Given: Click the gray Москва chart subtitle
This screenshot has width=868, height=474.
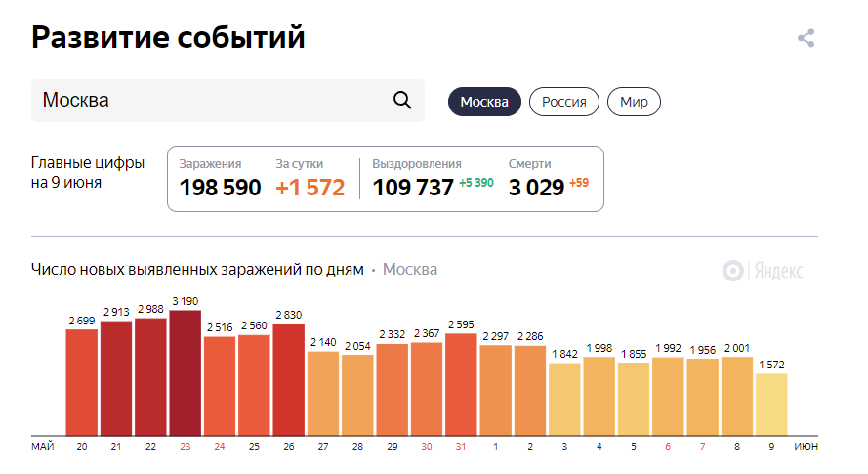Looking at the screenshot, I should coord(410,270).
